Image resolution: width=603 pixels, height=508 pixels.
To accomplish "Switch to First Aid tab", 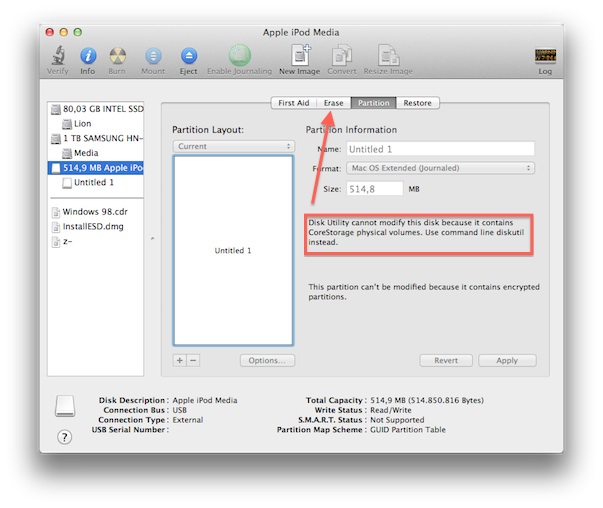I will (x=294, y=103).
